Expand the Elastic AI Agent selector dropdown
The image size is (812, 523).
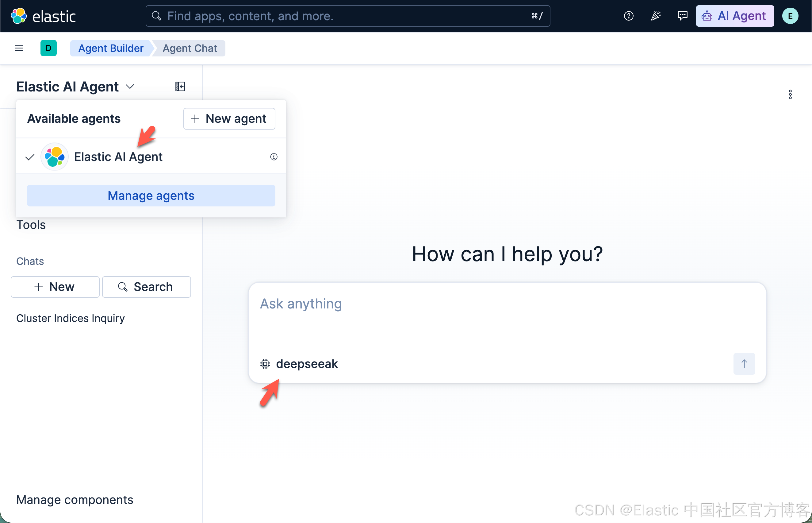(75, 87)
